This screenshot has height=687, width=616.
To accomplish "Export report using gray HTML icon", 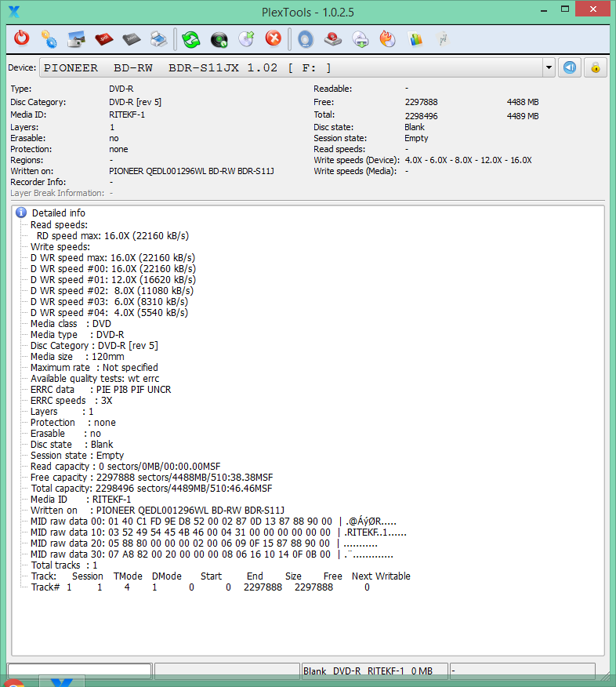I will (x=132, y=39).
